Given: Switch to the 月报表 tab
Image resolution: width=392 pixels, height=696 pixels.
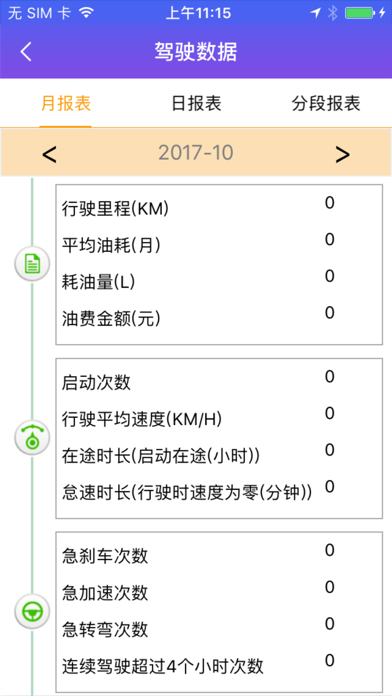Looking at the screenshot, I should point(66,103).
